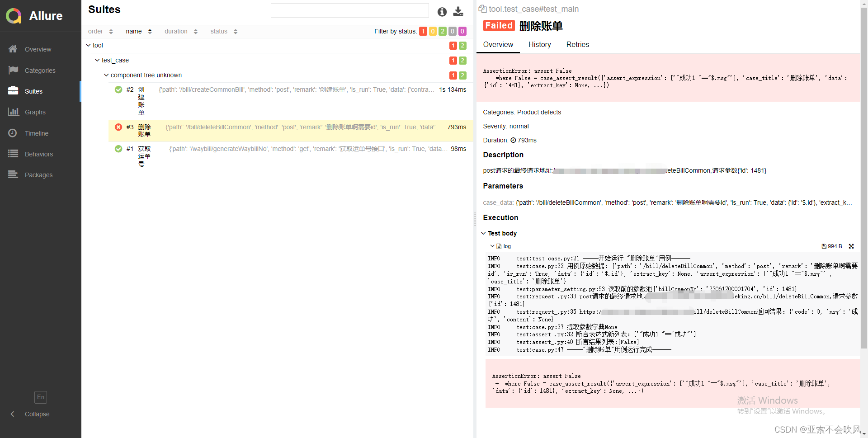Image resolution: width=868 pixels, height=438 pixels.
Task: Click the passed status icon of #2
Action: click(118, 89)
